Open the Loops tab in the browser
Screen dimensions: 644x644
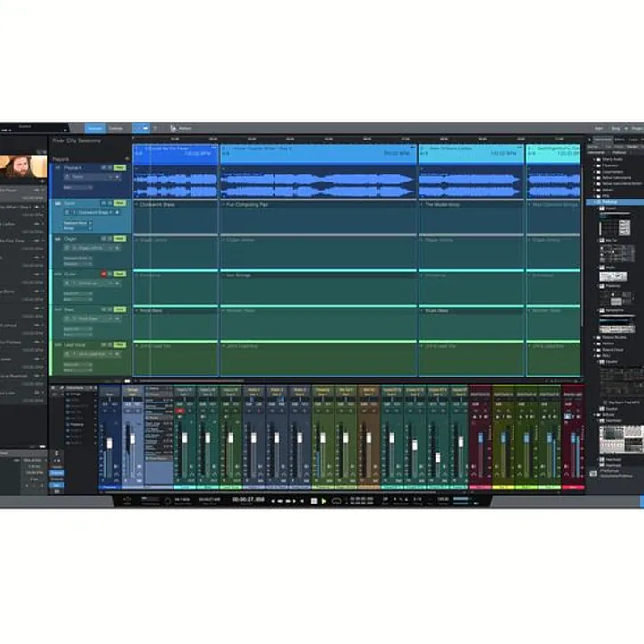tap(633, 140)
